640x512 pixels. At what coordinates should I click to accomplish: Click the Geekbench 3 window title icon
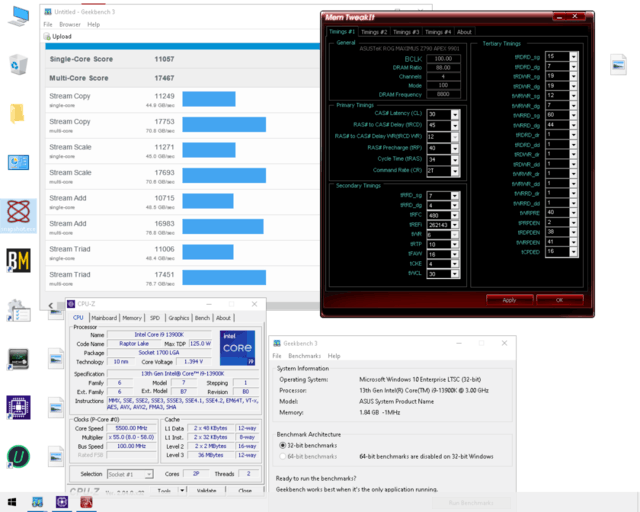click(277, 343)
